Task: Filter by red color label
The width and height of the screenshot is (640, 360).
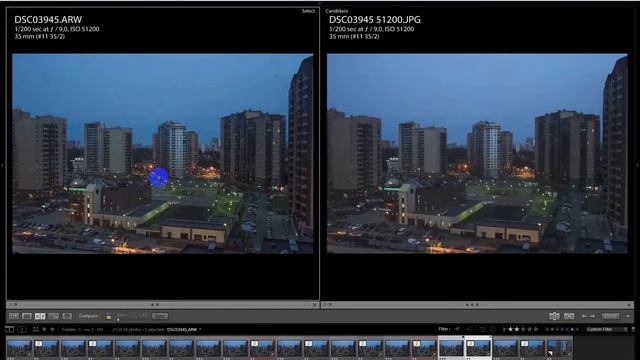Action: (548, 329)
